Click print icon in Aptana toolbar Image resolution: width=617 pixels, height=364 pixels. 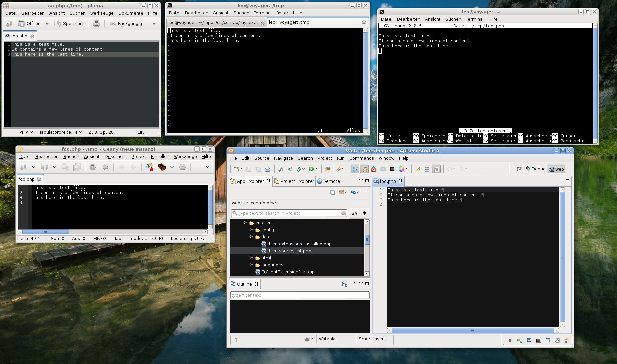[x=267, y=169]
